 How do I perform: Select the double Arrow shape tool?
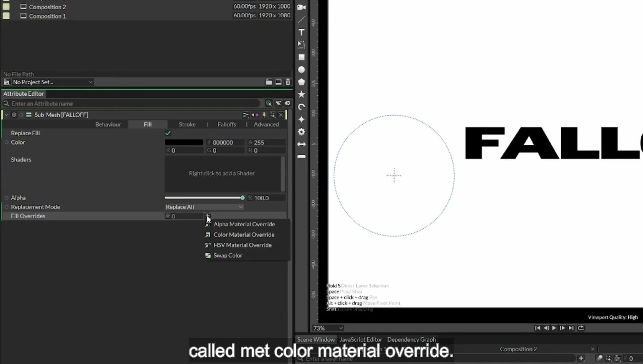(x=301, y=144)
